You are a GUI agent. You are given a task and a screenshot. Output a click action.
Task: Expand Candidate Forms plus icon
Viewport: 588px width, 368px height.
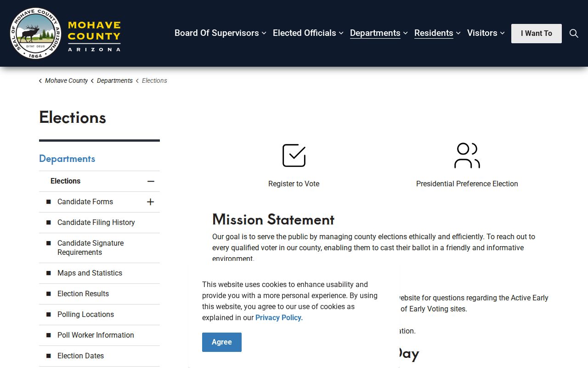coord(150,202)
